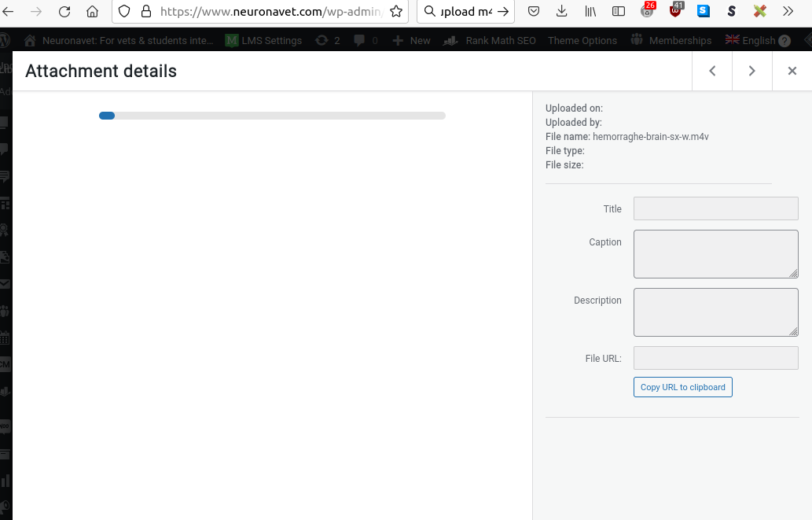
Task: Click the help question mark beside English
Action: pos(784,41)
